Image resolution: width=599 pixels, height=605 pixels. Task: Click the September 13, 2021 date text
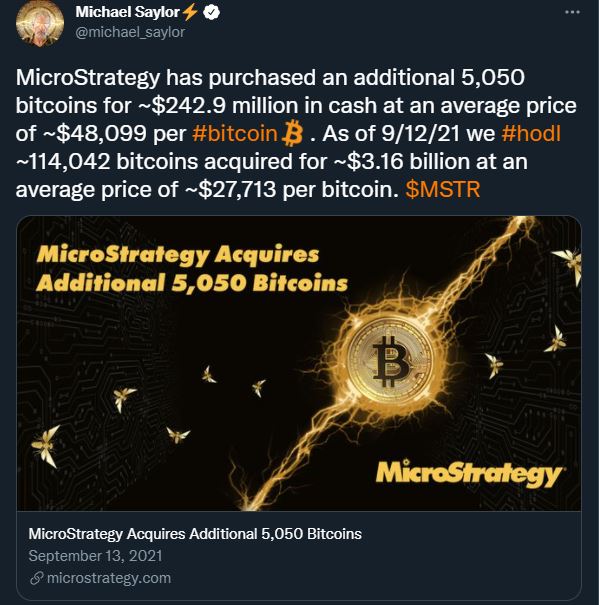[x=95, y=556]
